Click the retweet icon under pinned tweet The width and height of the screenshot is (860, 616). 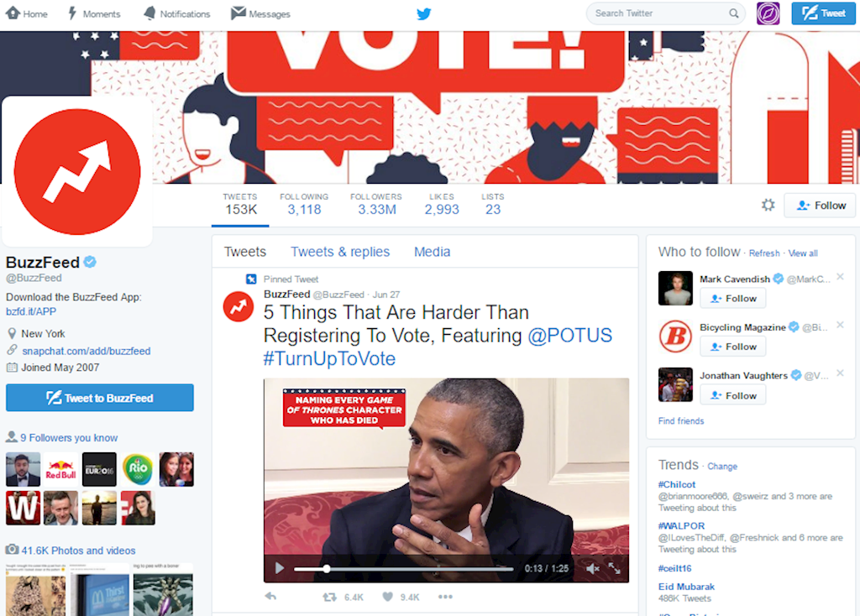point(329,597)
